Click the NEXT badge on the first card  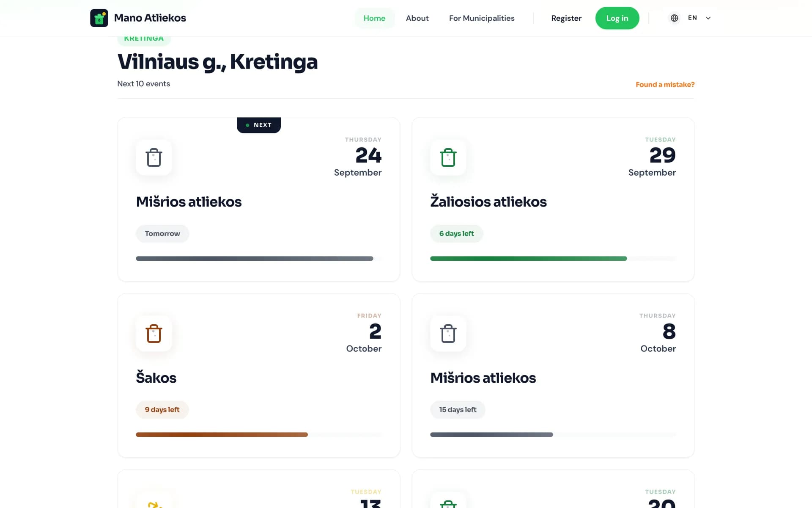(259, 125)
